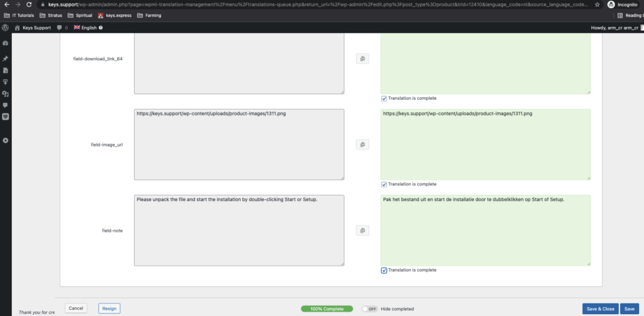Click the WordPress logo in admin bar
This screenshot has width=644, height=316.
point(5,28)
